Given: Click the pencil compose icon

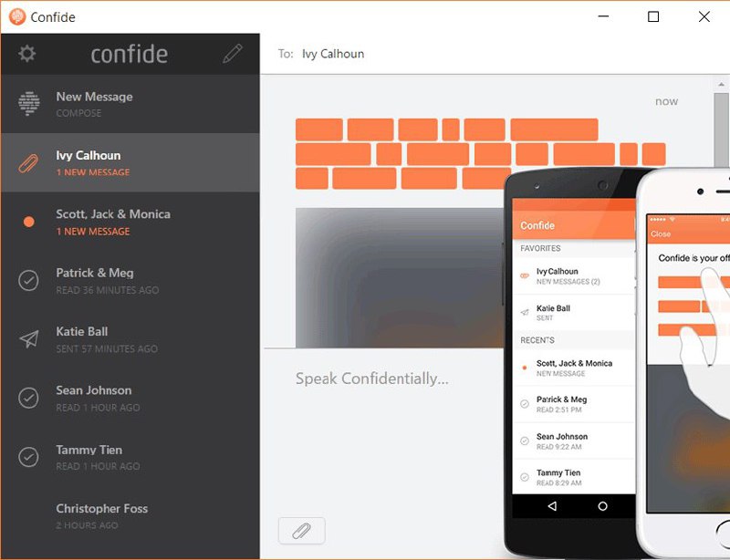Looking at the screenshot, I should [x=233, y=54].
